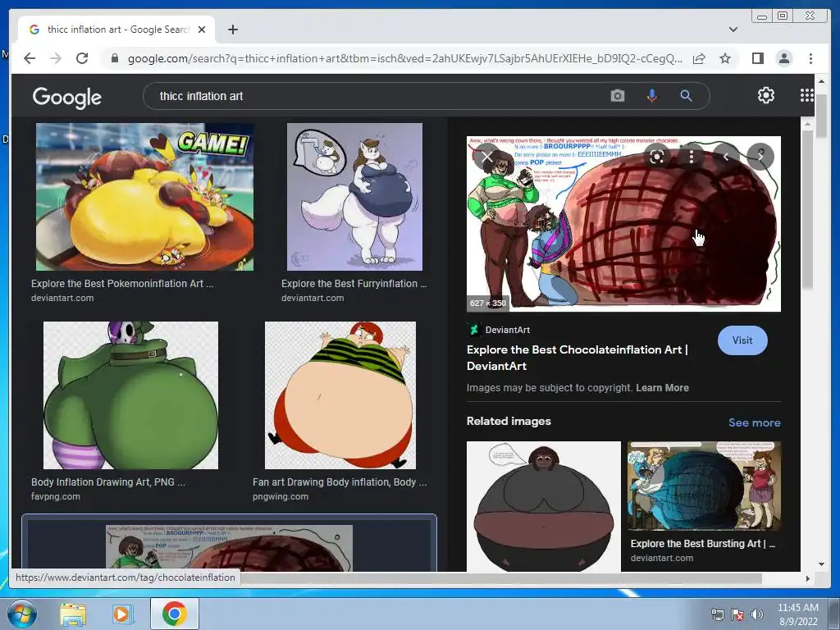Close the image preview panel
840x630 pixels.
pos(487,157)
